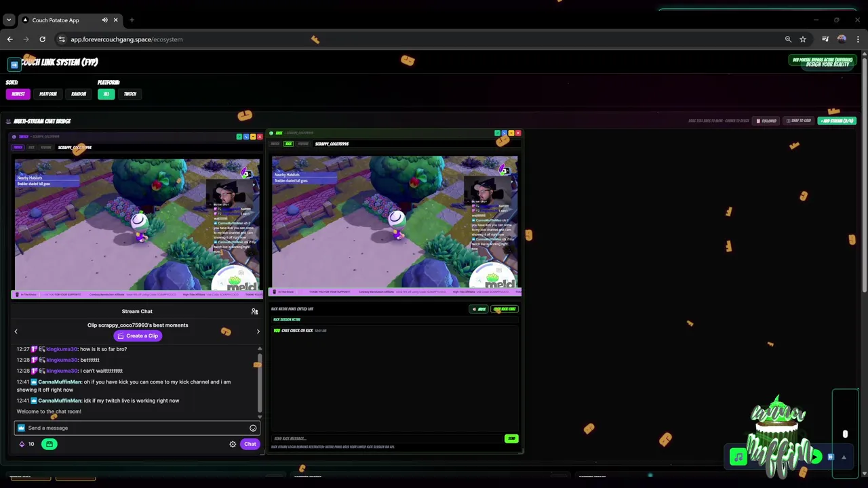Select the Platform sort option
The image size is (868, 488).
[47, 94]
